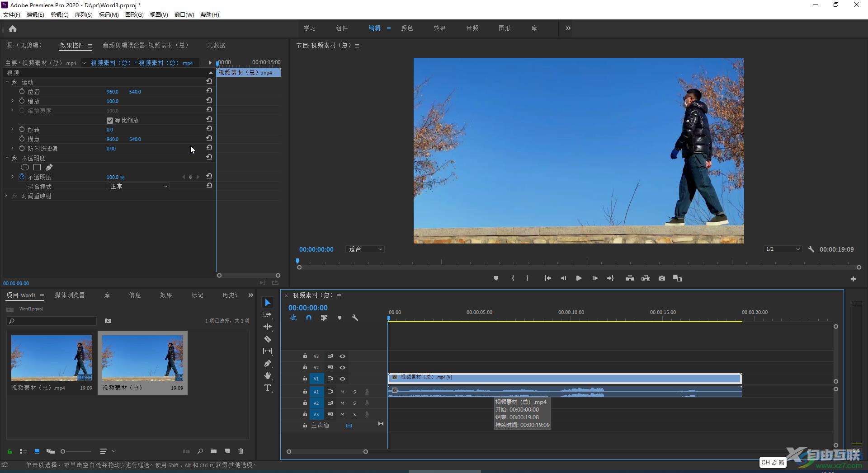
Task: Toggle V3 track output eye
Action: 342,356
